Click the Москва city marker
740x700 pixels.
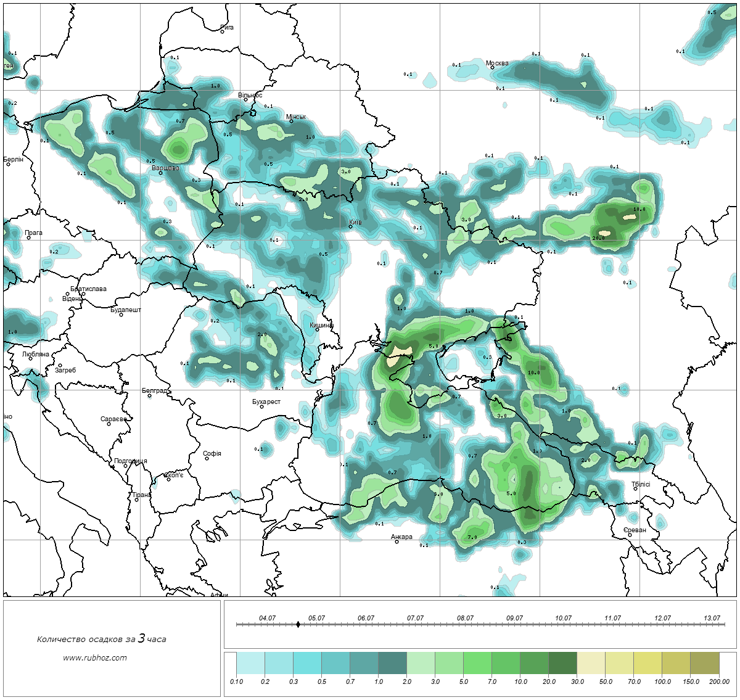click(492, 68)
